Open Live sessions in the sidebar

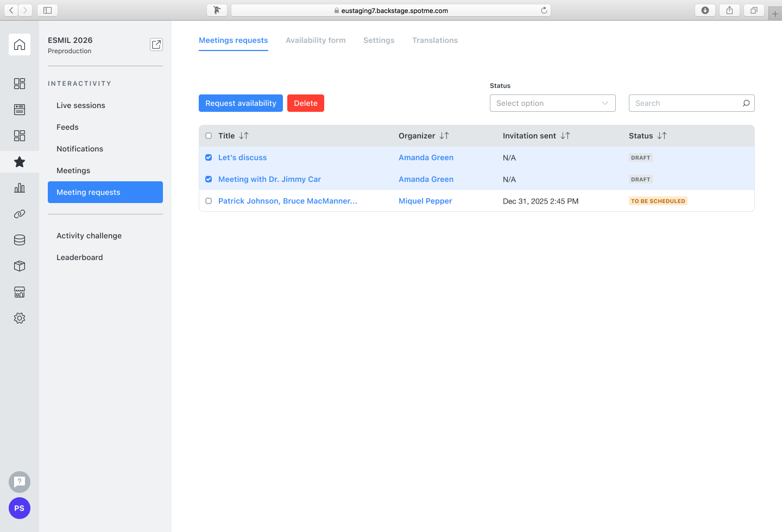coord(81,105)
